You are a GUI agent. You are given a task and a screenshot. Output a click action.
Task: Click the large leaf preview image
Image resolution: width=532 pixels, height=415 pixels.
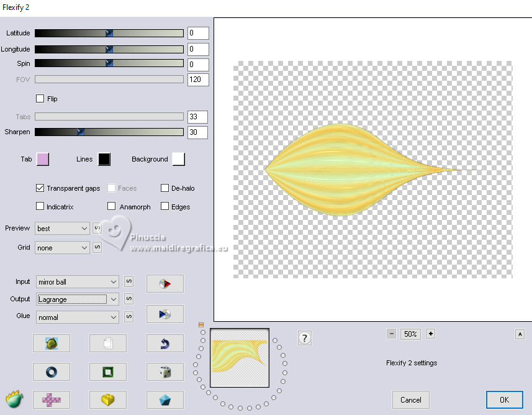pos(372,170)
